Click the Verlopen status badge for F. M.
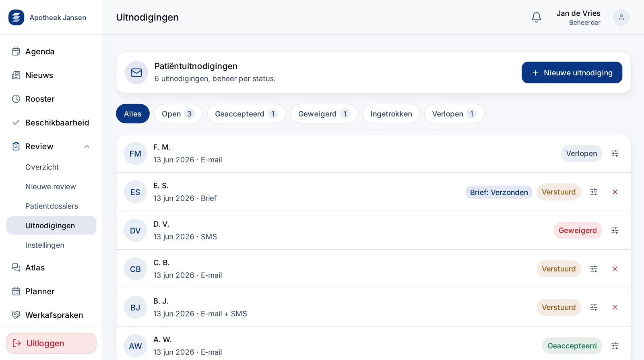This screenshot has width=644, height=360. point(581,153)
